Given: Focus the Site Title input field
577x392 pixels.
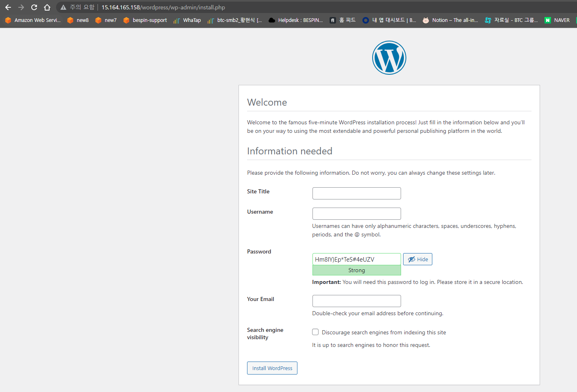Looking at the screenshot, I should (357, 193).
